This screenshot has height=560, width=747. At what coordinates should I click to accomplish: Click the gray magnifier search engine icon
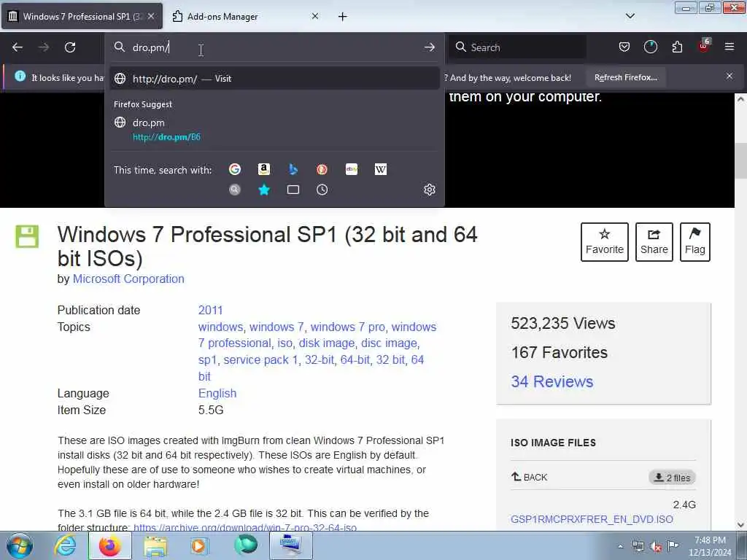[235, 190]
